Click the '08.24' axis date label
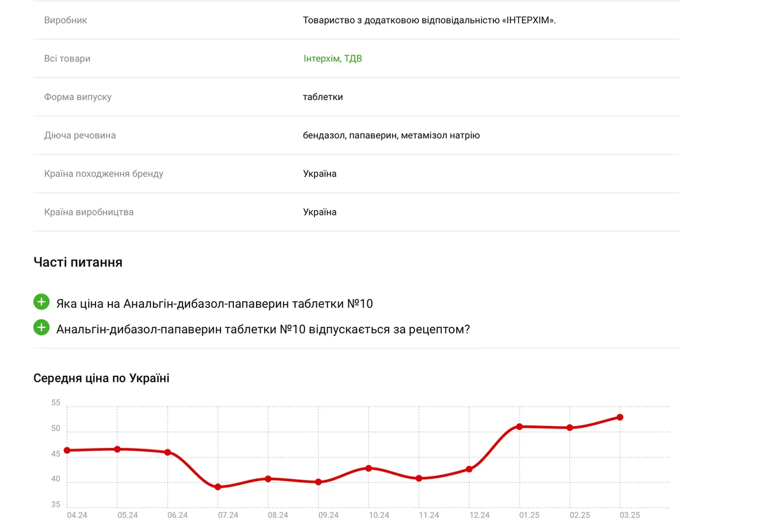The height and width of the screenshot is (532, 770). click(x=278, y=515)
